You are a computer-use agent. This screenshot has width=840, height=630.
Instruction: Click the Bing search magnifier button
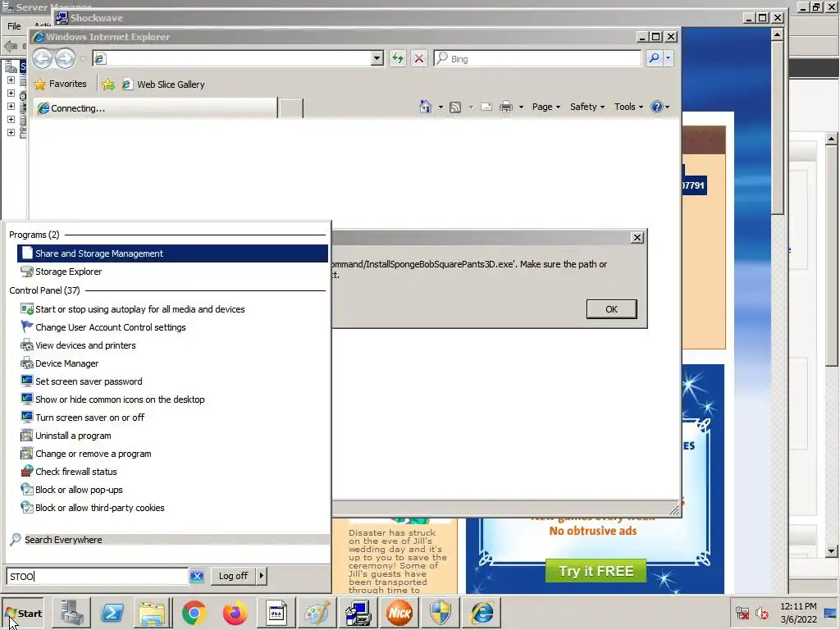tap(654, 58)
